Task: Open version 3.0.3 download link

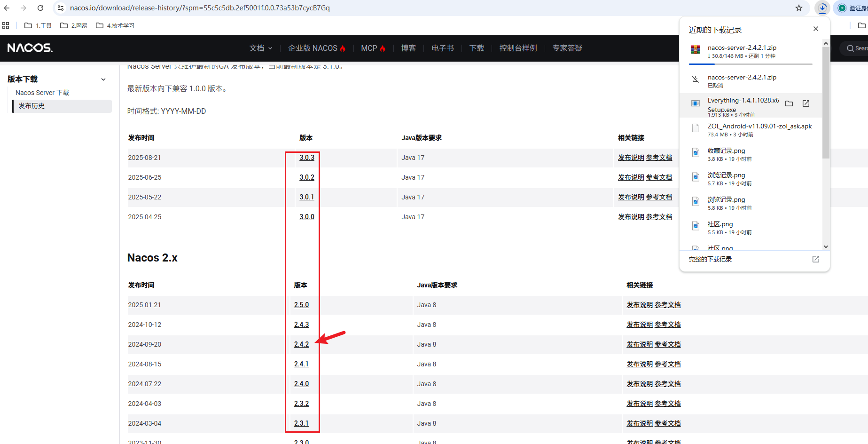Action: click(x=307, y=158)
